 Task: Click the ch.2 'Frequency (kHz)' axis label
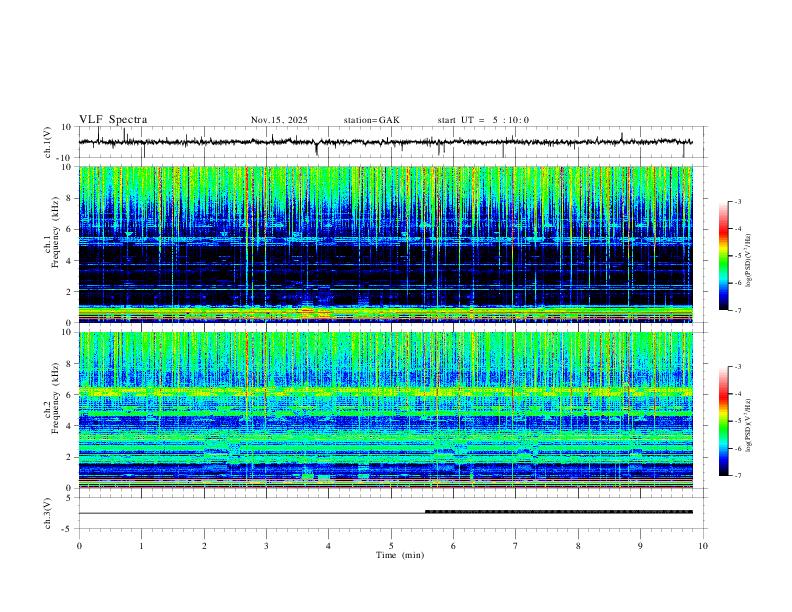point(55,399)
